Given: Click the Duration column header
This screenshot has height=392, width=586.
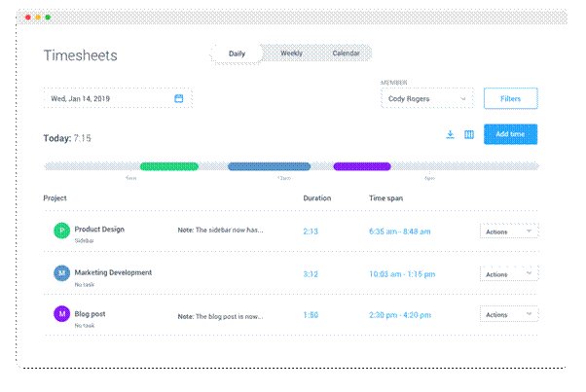Looking at the screenshot, I should click(x=317, y=197).
